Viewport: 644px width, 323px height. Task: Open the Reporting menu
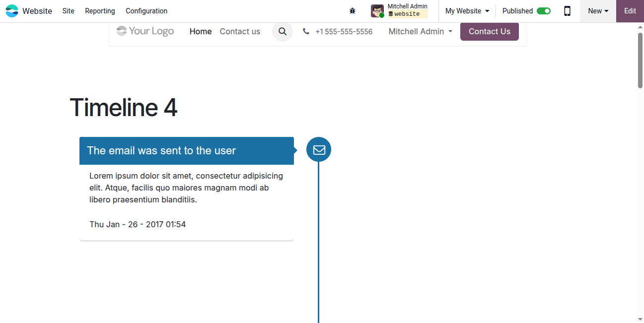[100, 11]
